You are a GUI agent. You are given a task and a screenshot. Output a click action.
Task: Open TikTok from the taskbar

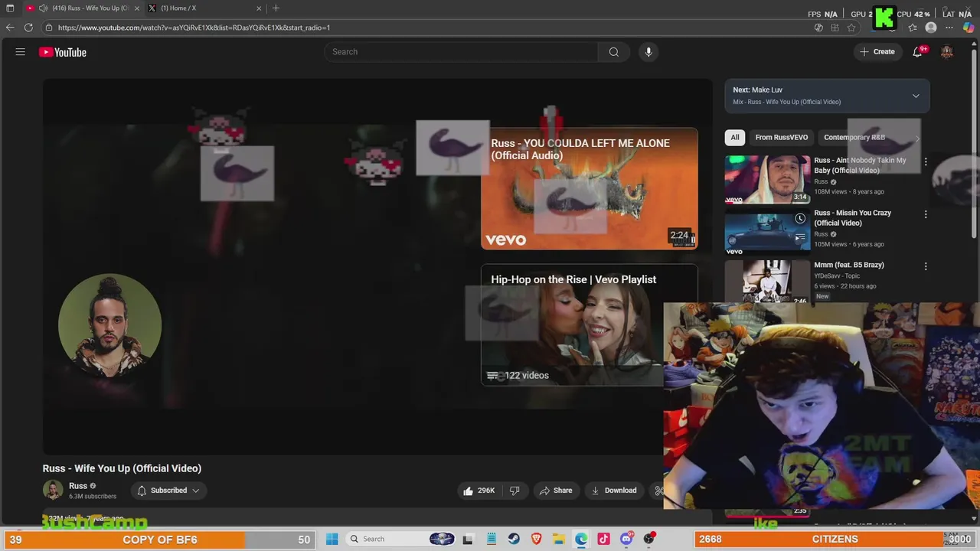coord(604,539)
